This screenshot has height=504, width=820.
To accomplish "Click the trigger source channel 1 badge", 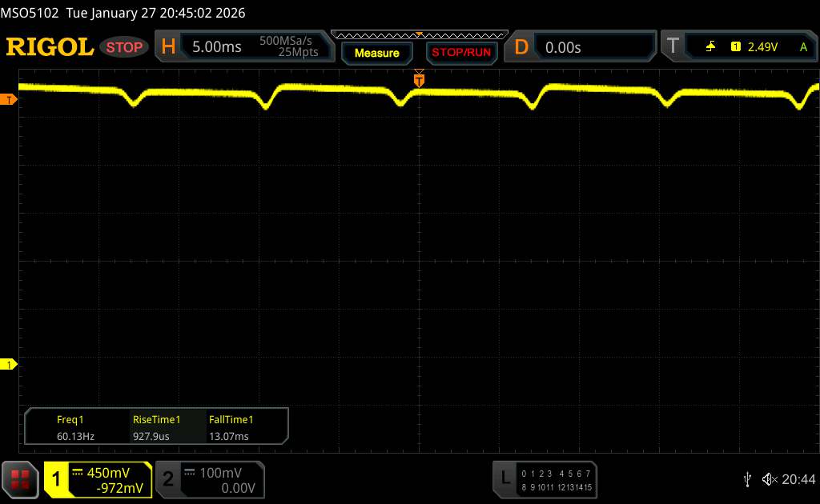I will click(x=735, y=47).
